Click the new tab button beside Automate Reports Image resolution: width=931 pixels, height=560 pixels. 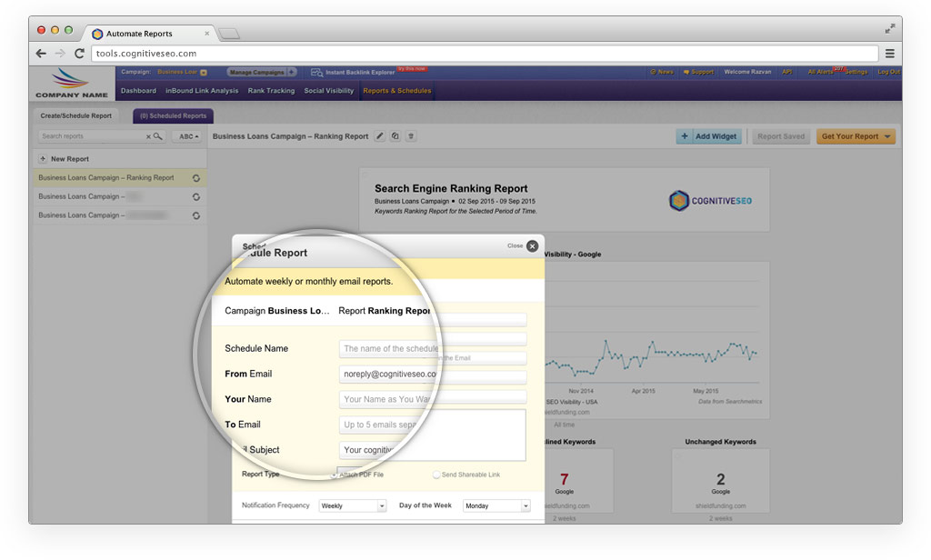pyautogui.click(x=229, y=34)
